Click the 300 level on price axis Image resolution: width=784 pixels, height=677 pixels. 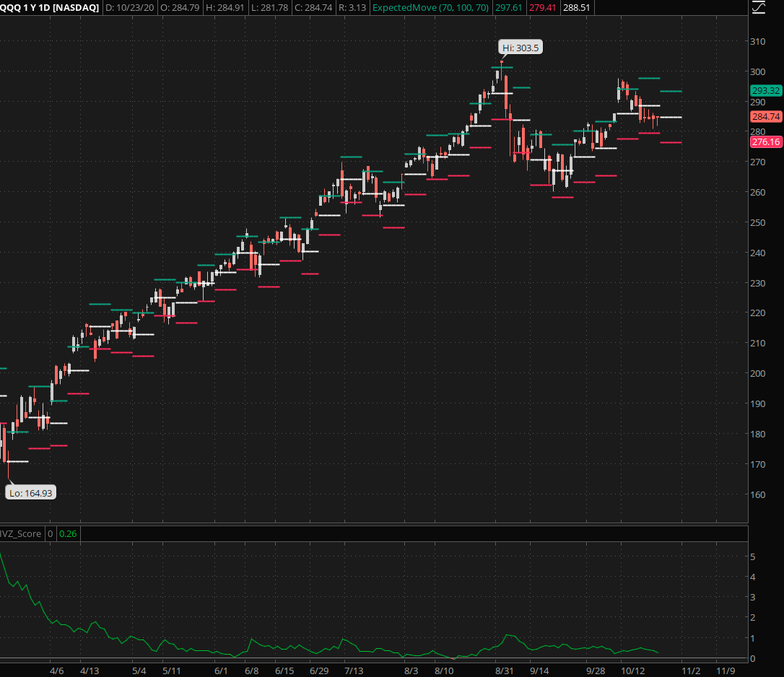[x=757, y=71]
